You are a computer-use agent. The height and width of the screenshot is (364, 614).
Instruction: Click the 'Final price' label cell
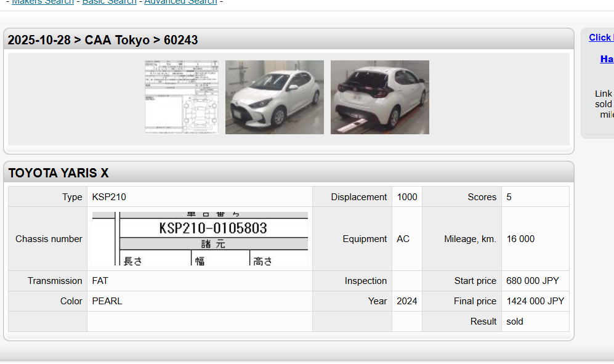click(462, 301)
